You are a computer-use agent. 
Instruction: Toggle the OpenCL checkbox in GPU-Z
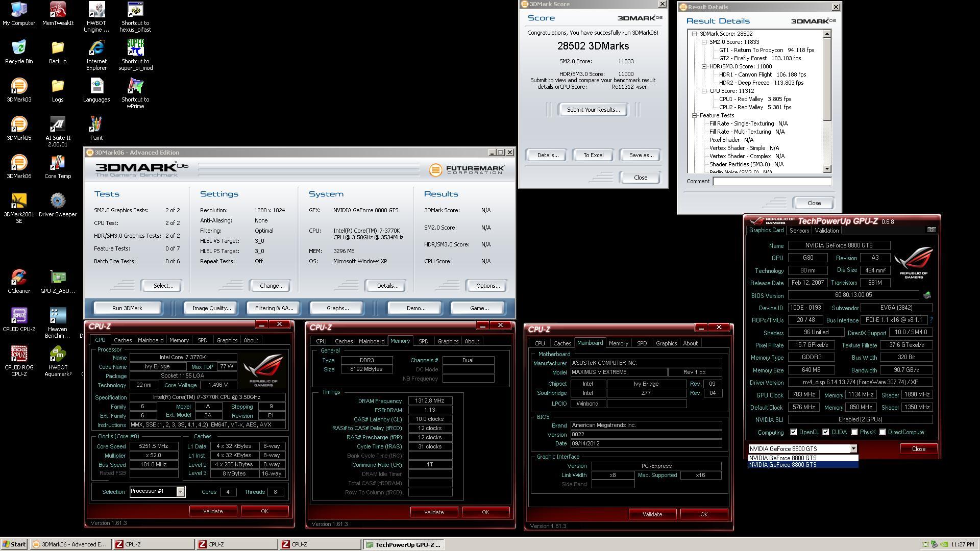coord(793,432)
